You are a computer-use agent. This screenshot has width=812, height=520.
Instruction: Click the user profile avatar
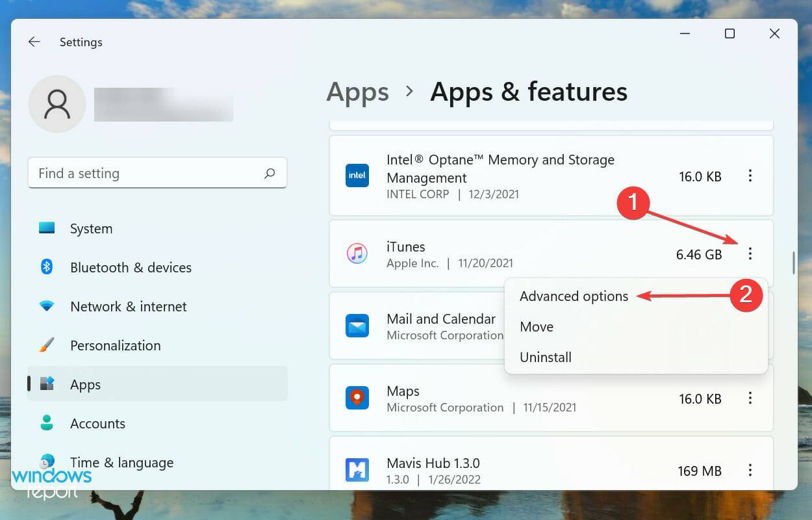tap(57, 104)
